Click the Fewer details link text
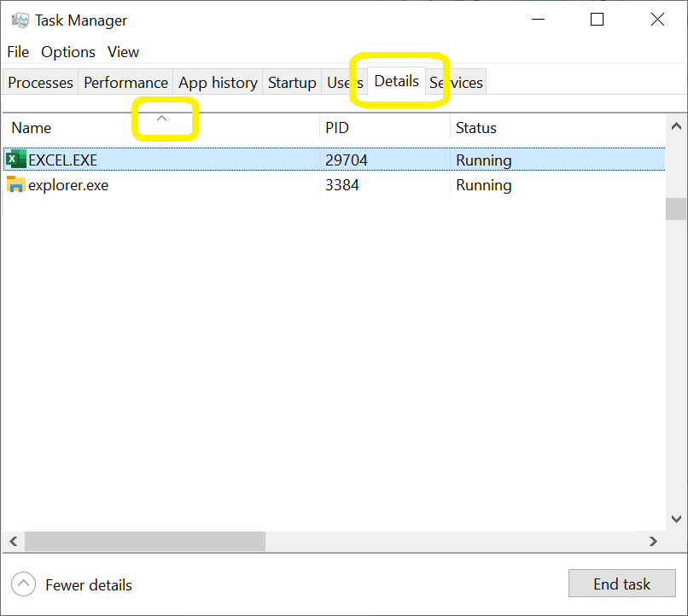Viewport: 688px width, 616px height. (x=89, y=585)
